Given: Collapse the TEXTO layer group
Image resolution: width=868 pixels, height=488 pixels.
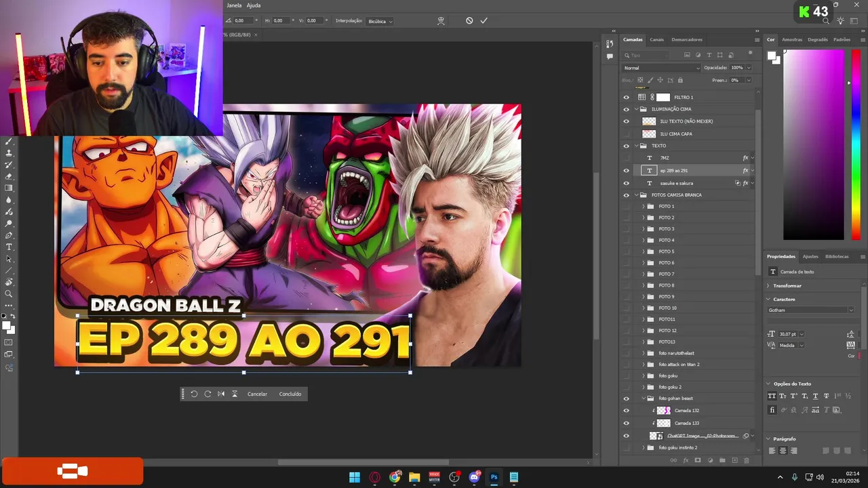Looking at the screenshot, I should (636, 146).
